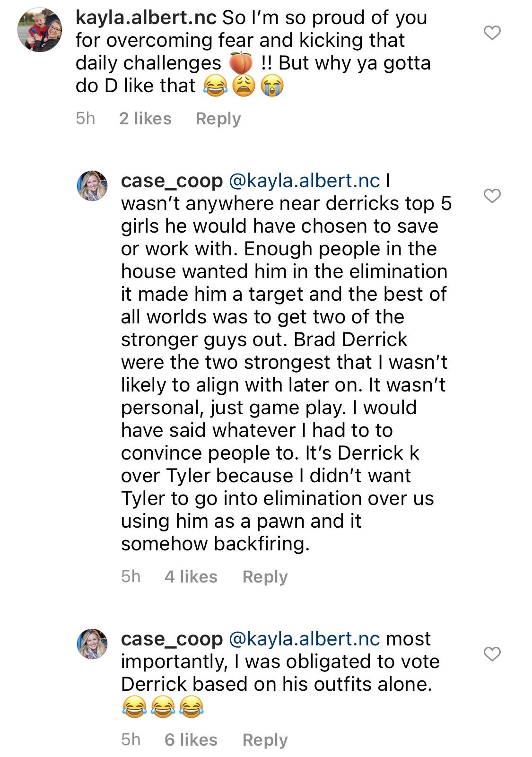Tap the peach emoji in kayla's comment

pyautogui.click(x=241, y=63)
